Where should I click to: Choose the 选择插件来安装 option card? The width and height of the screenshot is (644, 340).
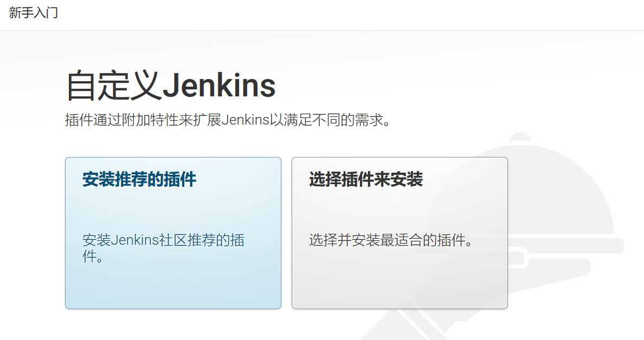click(400, 233)
